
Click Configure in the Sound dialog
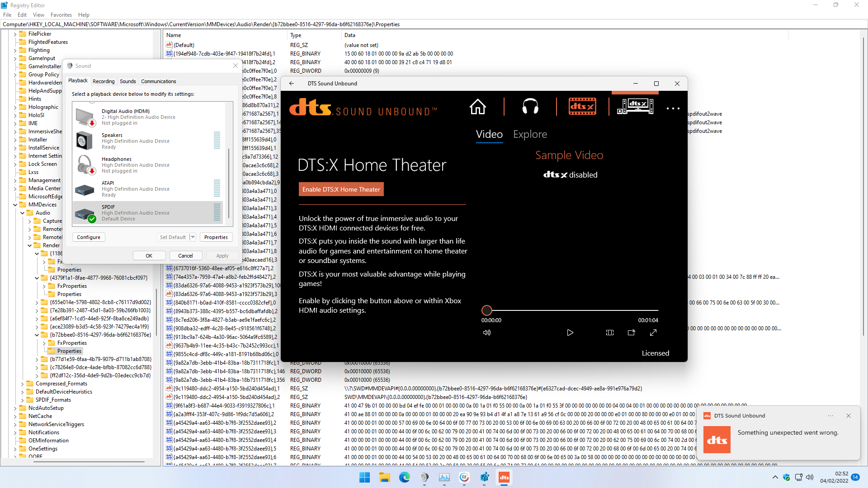89,237
